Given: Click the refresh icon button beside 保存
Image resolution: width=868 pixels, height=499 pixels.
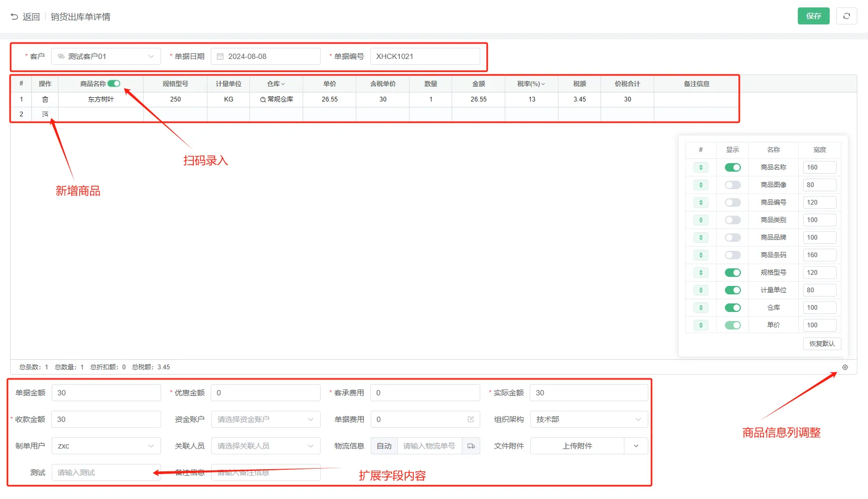Looking at the screenshot, I should pos(846,16).
